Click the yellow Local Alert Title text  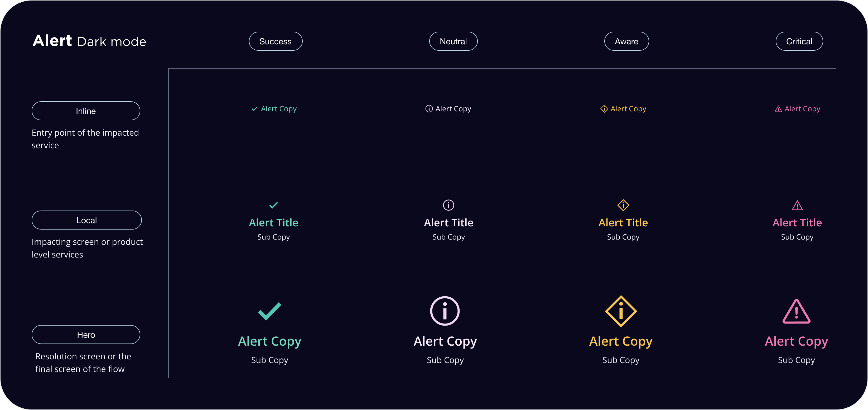(x=623, y=222)
